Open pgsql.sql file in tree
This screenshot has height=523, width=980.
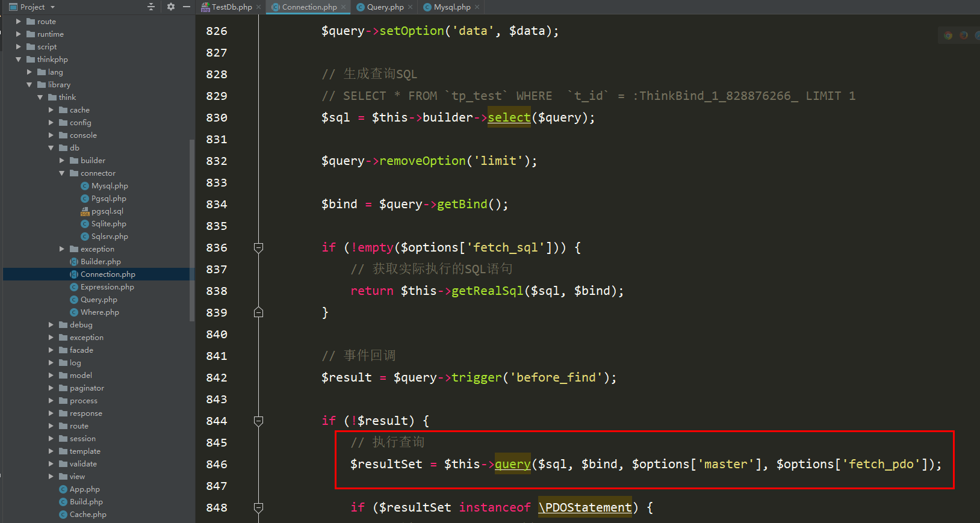(x=107, y=211)
